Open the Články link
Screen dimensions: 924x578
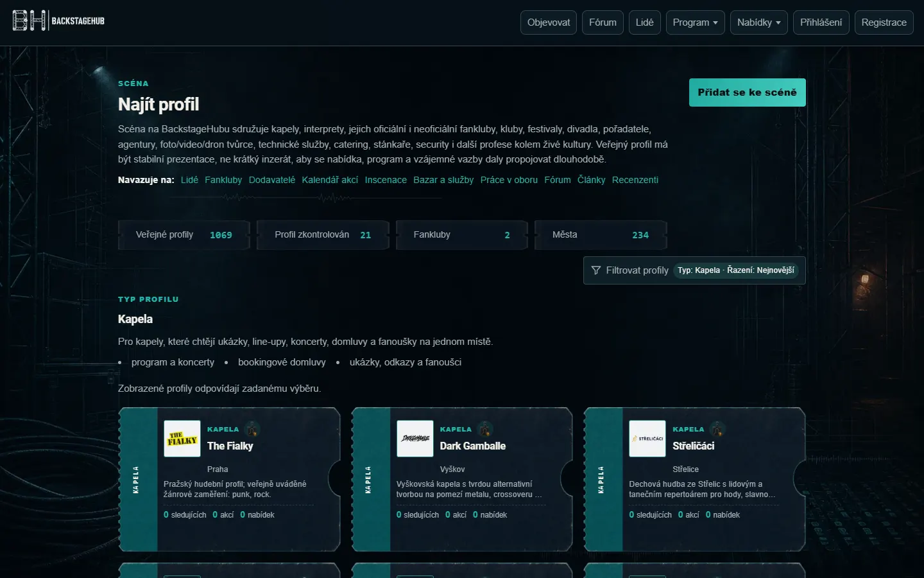(591, 180)
